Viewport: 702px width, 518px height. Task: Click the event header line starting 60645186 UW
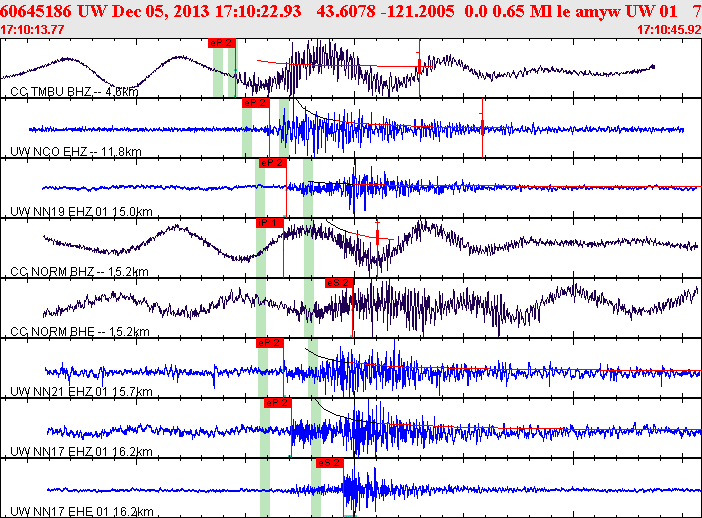[x=351, y=11]
